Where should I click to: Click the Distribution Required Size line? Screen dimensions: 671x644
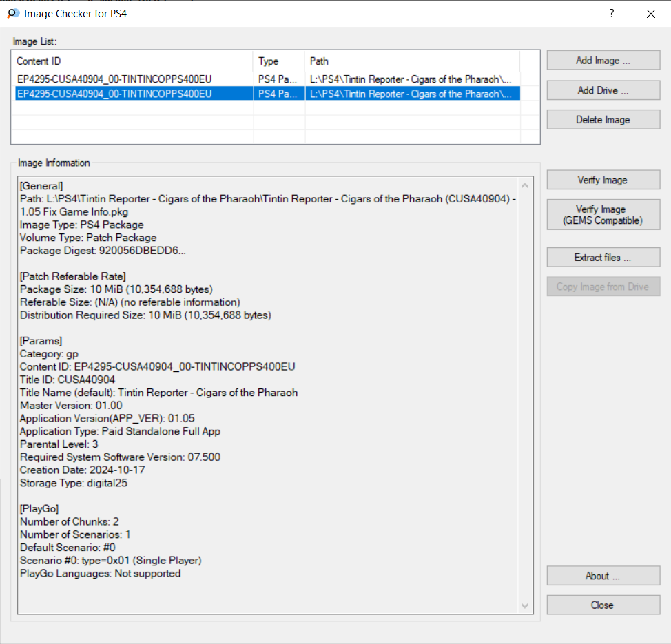[x=145, y=315]
